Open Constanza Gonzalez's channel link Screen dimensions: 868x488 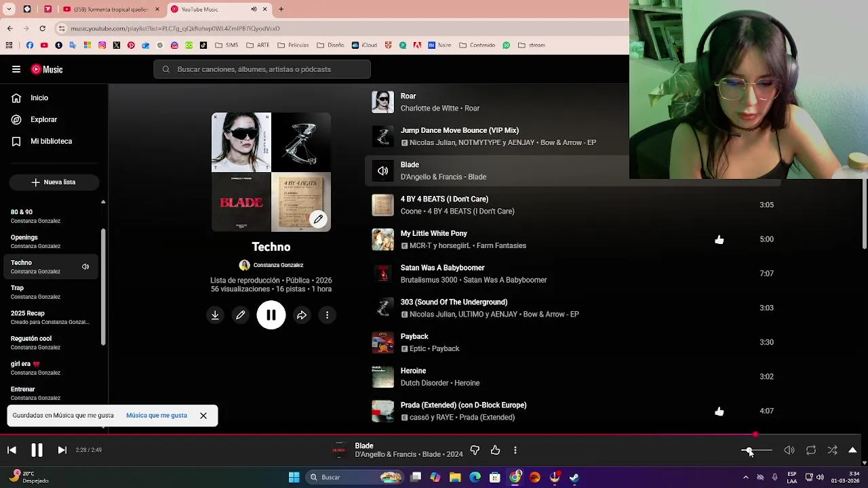click(x=278, y=265)
